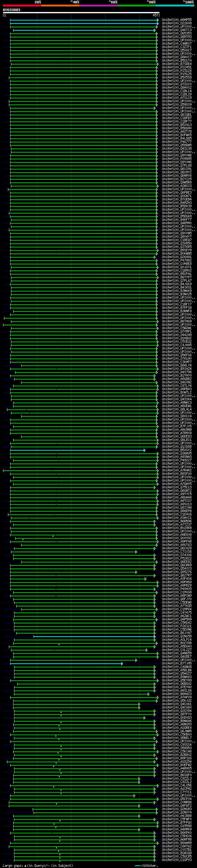197x868 pixels.
Task: Select the UniRef100_B0WTL2 label
Action: point(176,392)
